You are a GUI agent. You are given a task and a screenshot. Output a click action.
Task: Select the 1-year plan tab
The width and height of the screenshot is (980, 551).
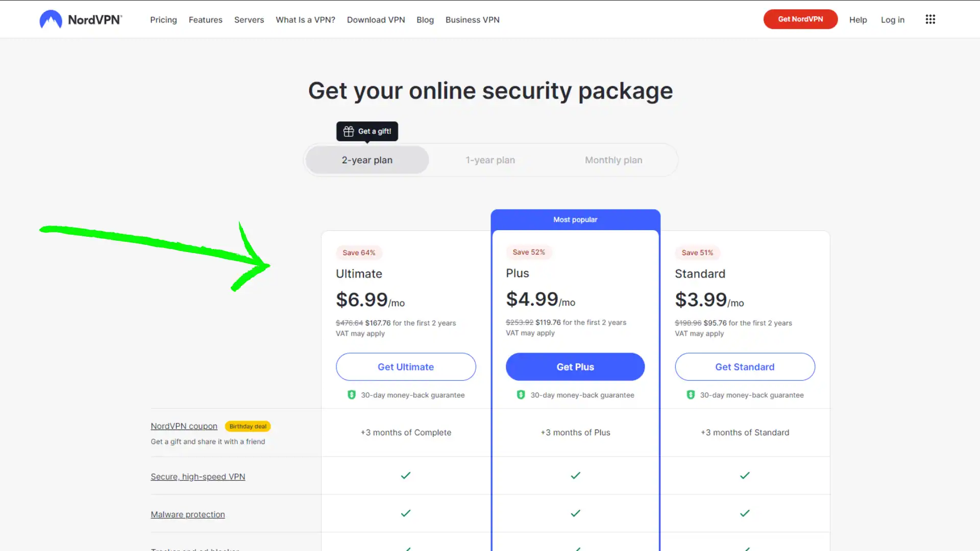pyautogui.click(x=490, y=160)
